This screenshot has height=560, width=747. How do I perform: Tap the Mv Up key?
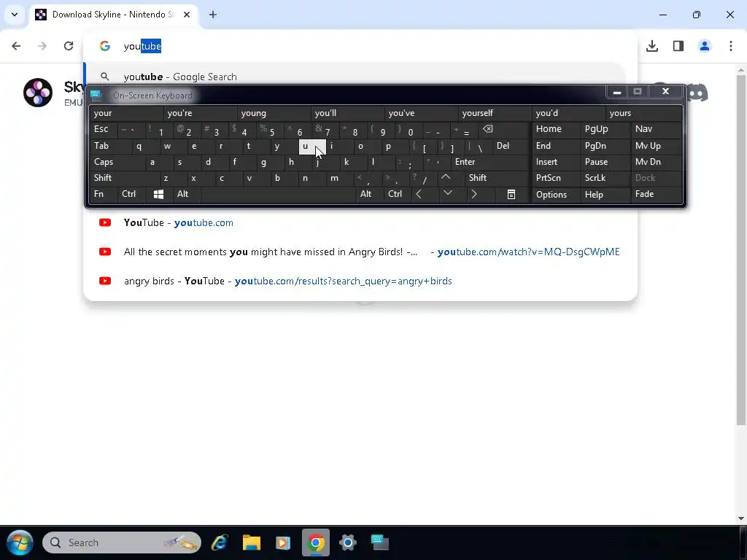pos(657,146)
